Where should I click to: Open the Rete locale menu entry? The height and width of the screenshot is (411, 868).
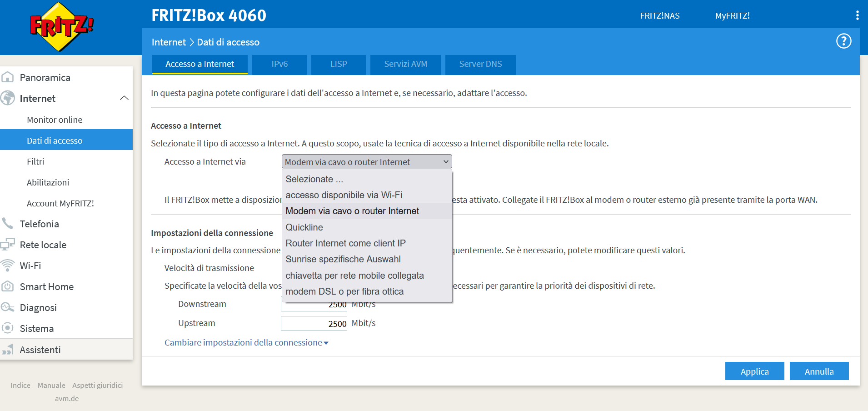66,245
